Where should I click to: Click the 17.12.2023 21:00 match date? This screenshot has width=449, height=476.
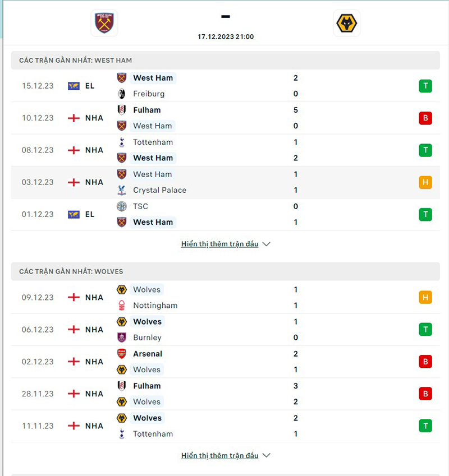tap(225, 37)
